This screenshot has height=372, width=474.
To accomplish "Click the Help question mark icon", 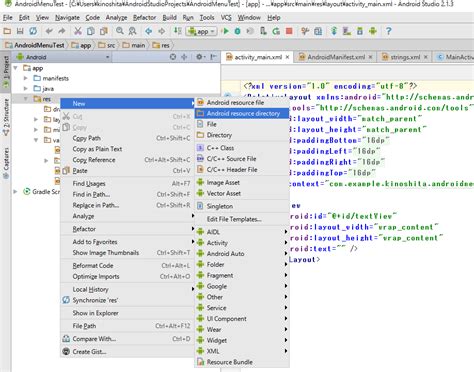I will (389, 31).
